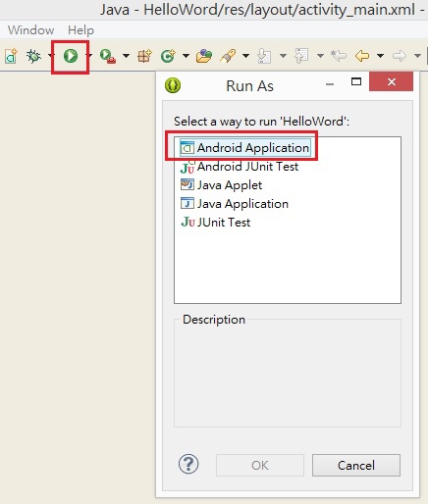This screenshot has width=428, height=504.
Task: Click the Run External Tools icon
Action: (x=108, y=56)
